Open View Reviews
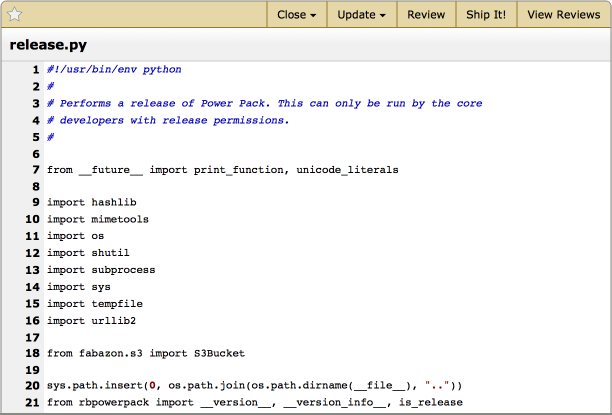This screenshot has width=612, height=415. tap(564, 14)
